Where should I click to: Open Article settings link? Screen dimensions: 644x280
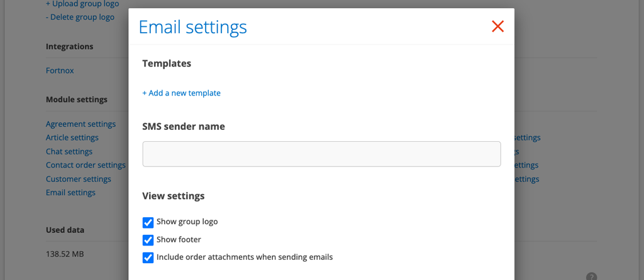pyautogui.click(x=72, y=137)
